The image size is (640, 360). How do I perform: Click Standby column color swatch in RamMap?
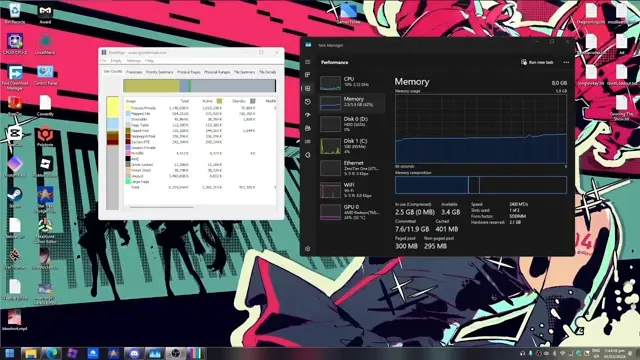[253, 101]
